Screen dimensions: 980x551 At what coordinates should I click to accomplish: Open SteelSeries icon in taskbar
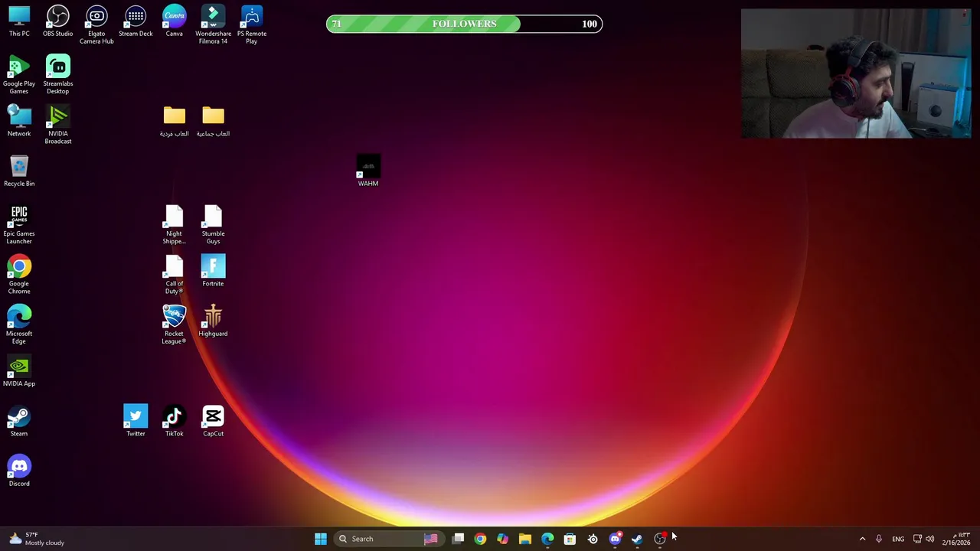(x=593, y=539)
